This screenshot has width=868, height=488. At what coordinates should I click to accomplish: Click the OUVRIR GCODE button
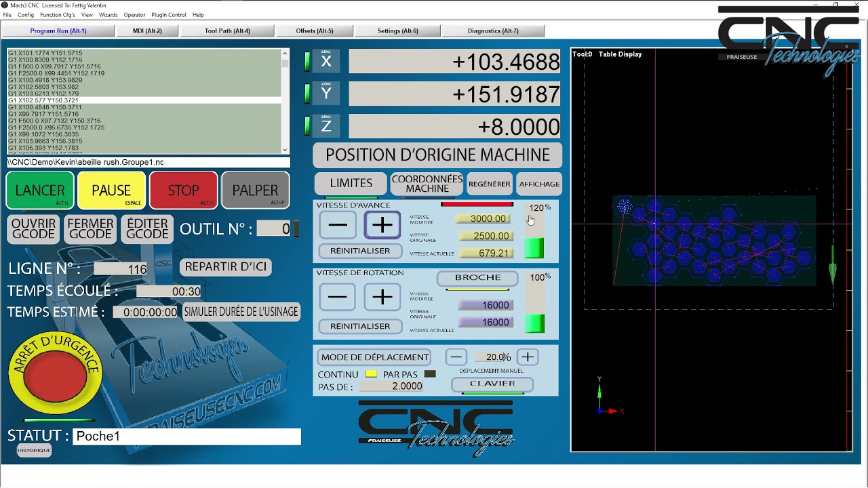pos(33,228)
